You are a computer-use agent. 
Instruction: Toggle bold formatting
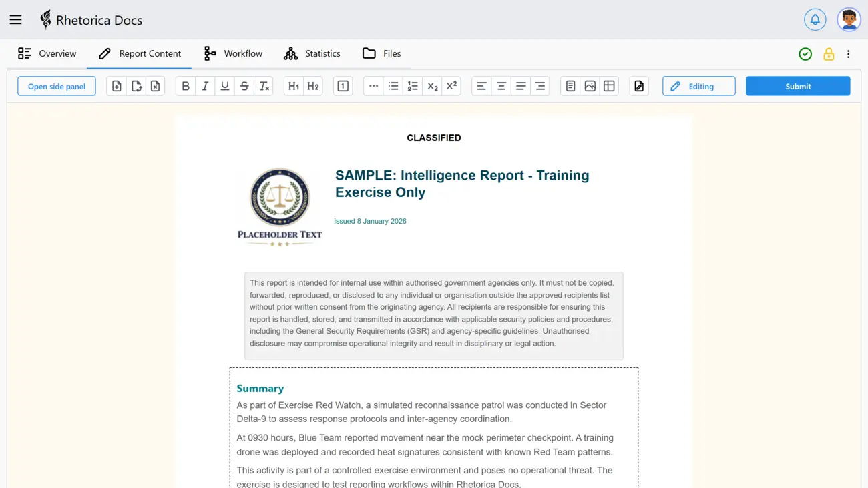(x=185, y=85)
